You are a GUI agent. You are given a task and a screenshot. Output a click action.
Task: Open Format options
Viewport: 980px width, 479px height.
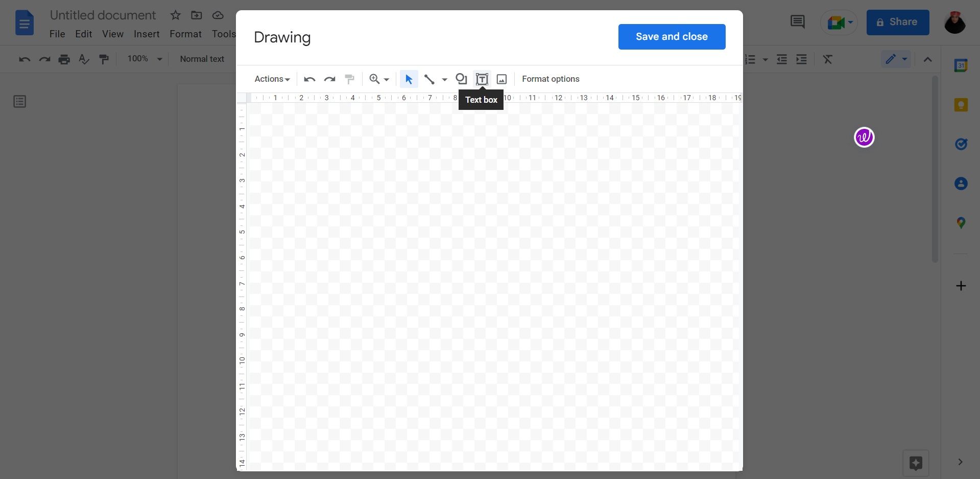pos(551,79)
